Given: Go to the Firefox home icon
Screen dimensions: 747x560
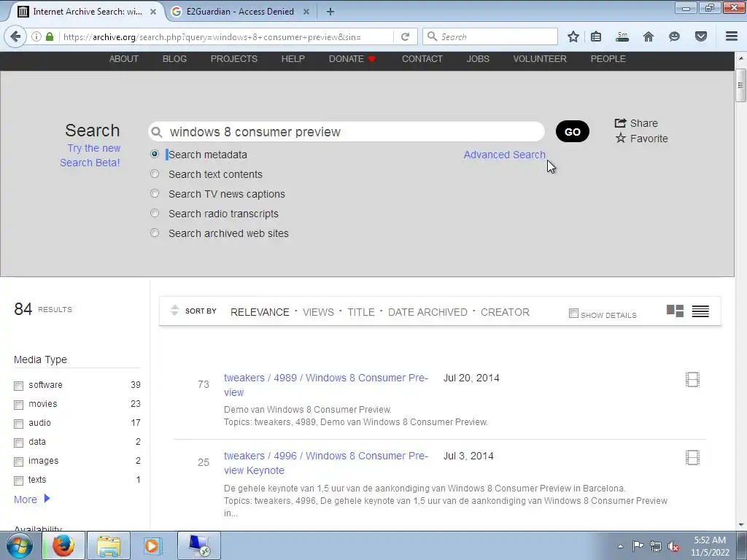Looking at the screenshot, I should point(649,36).
